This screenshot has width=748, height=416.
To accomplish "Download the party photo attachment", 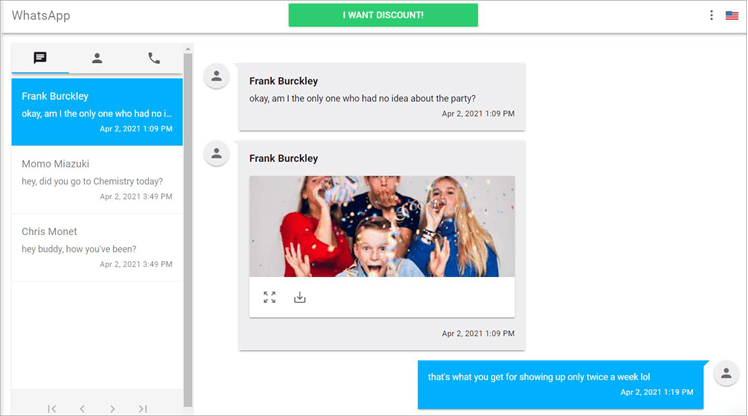I will click(x=300, y=297).
